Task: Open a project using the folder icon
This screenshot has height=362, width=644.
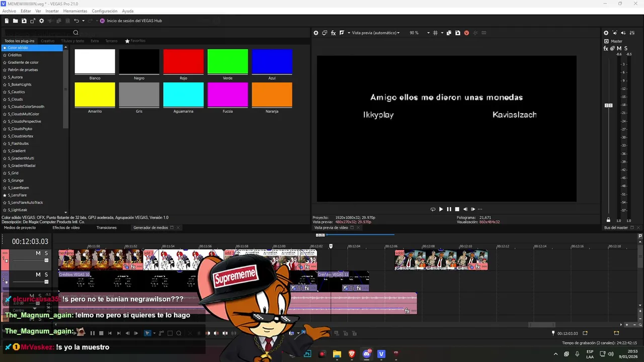Action: tap(15, 21)
